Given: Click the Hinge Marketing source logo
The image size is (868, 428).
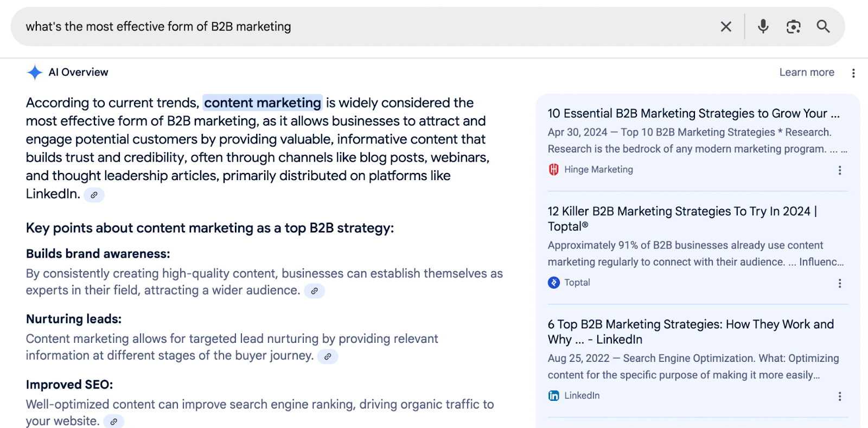Looking at the screenshot, I should click(x=553, y=170).
